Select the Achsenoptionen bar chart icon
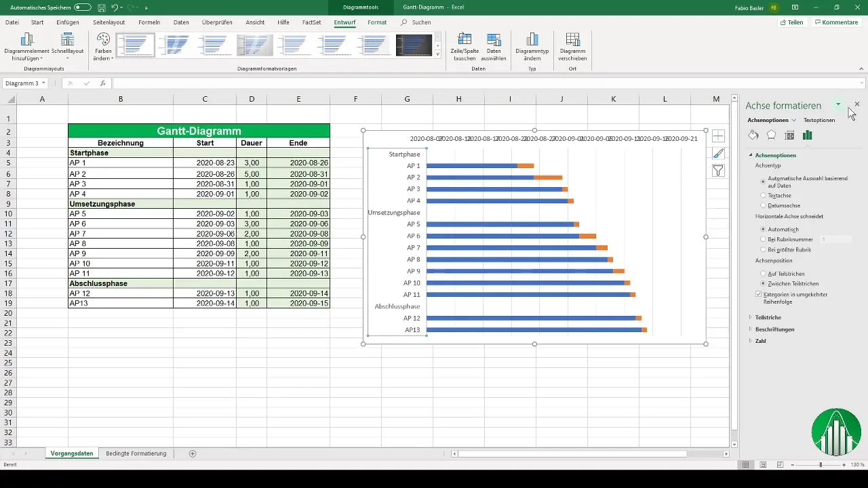Screen dimensions: 868x488 coord(807,135)
